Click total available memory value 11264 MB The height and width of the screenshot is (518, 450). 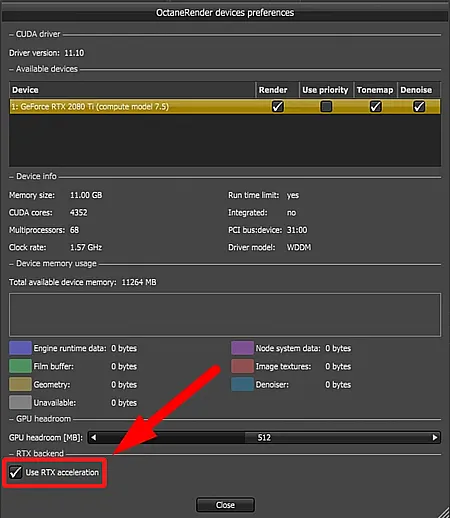tap(139, 282)
